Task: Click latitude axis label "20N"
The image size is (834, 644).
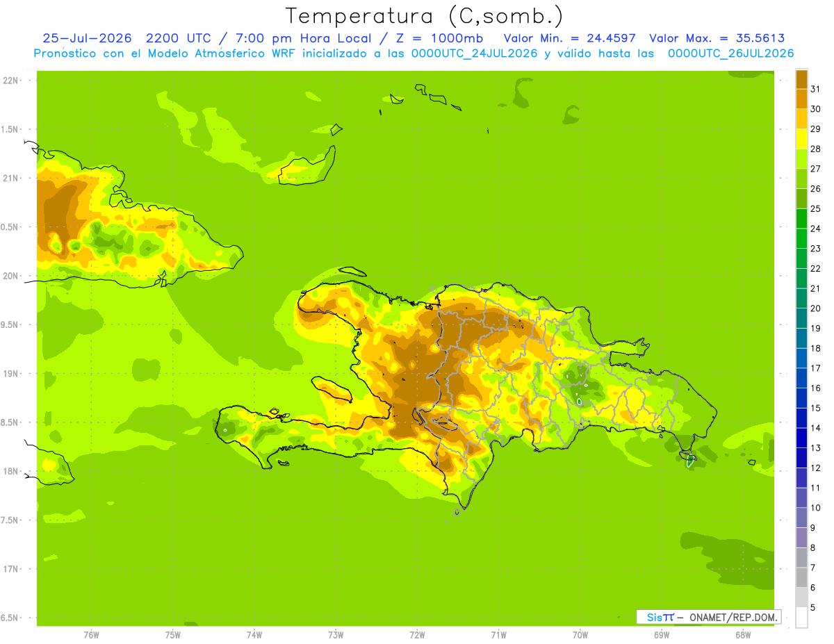Action: [x=10, y=276]
